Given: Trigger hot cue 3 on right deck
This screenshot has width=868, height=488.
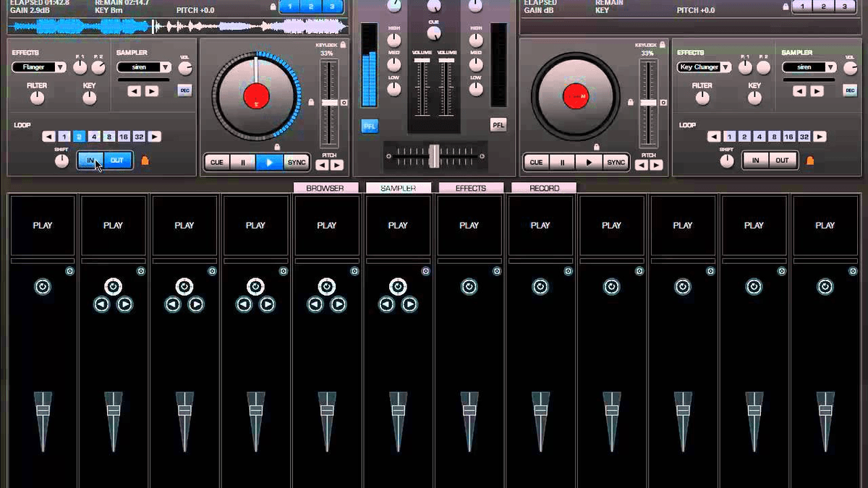Looking at the screenshot, I should (x=843, y=7).
